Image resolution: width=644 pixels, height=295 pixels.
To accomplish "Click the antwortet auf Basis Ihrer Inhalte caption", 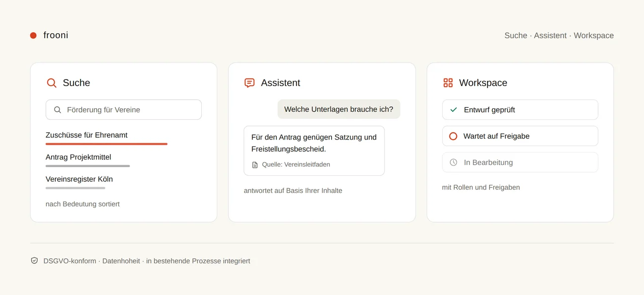I will pyautogui.click(x=293, y=191).
